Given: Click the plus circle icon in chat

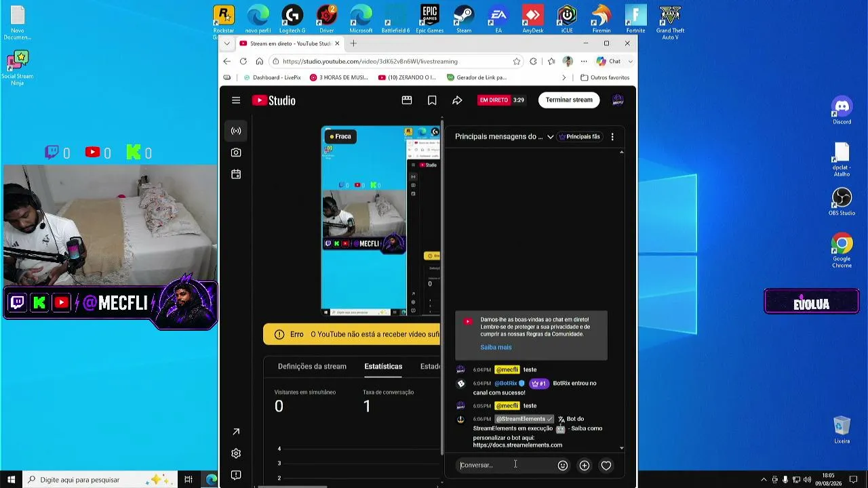Looking at the screenshot, I should [585, 466].
